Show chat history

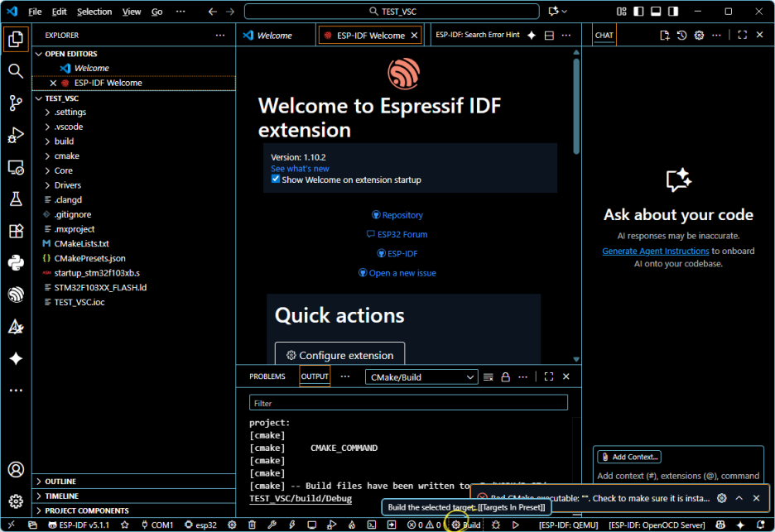click(681, 35)
